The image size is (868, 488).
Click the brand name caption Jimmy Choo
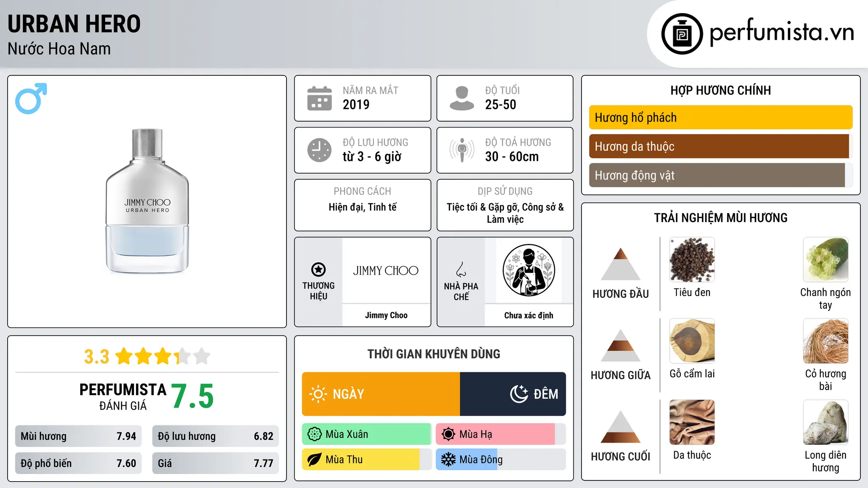pyautogui.click(x=386, y=315)
